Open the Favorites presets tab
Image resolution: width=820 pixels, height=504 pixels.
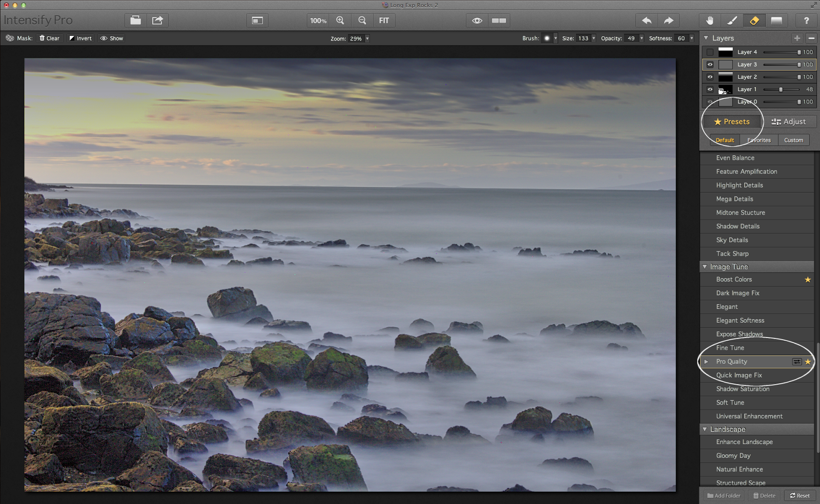(758, 140)
